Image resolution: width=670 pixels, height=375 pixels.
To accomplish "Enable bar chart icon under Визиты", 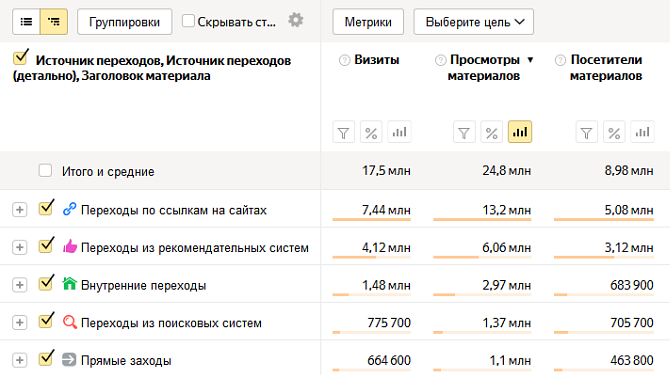I will [x=399, y=132].
